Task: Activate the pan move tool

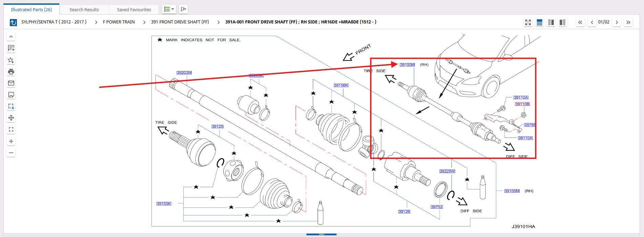Action: [11, 118]
